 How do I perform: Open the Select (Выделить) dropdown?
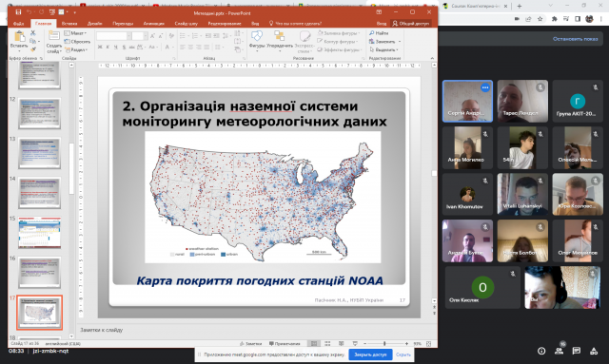click(x=383, y=49)
